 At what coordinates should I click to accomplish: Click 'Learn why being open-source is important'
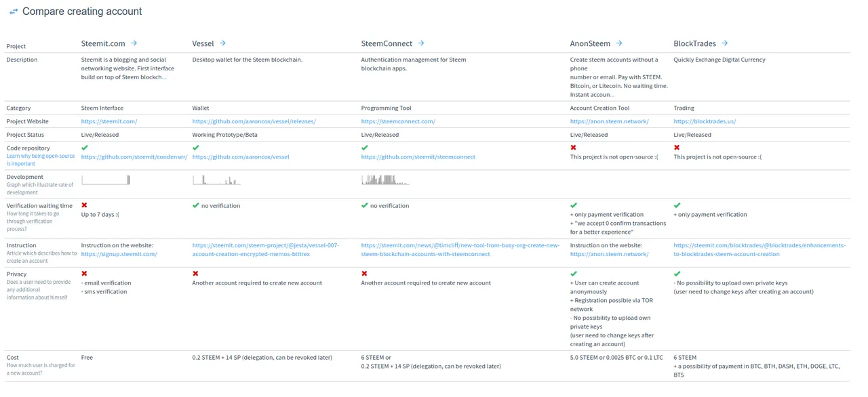(41, 160)
